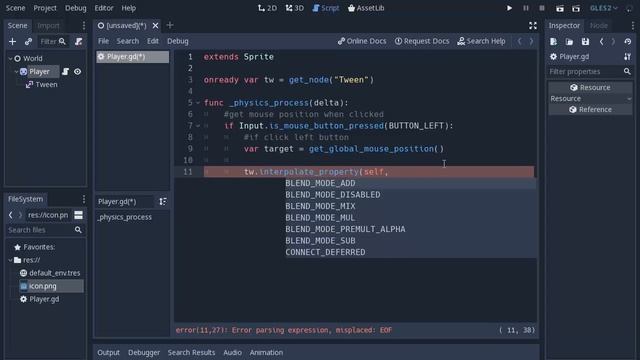Open the AssetLib workspace
This screenshot has width=640, height=360.
point(366,8)
